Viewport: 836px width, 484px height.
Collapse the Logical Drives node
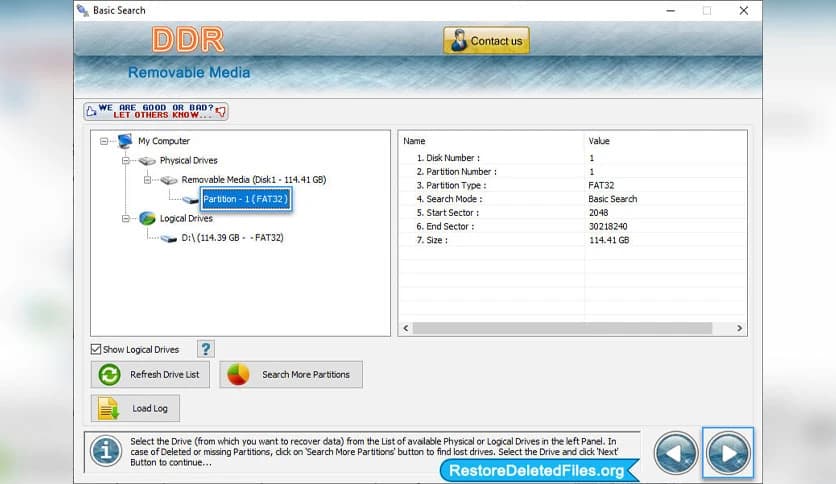[126, 219]
